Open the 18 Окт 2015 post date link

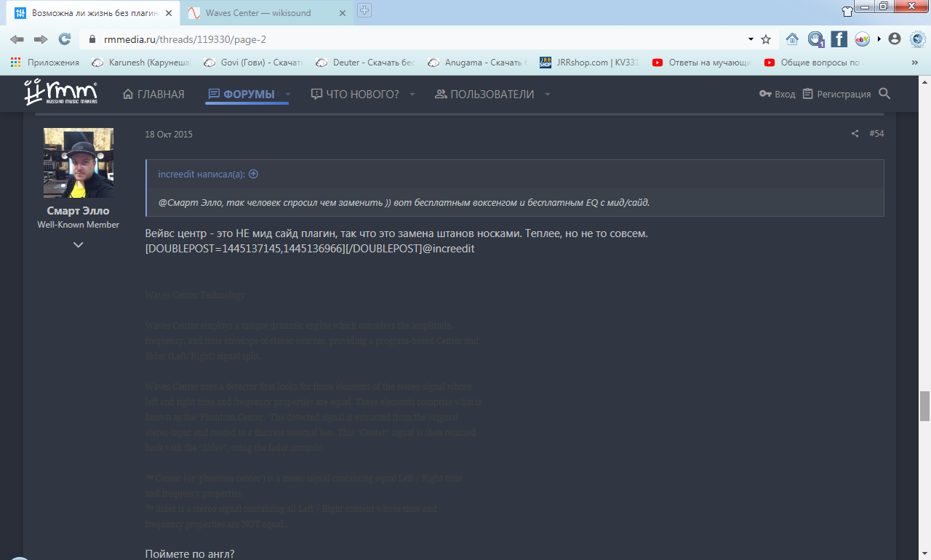169,135
